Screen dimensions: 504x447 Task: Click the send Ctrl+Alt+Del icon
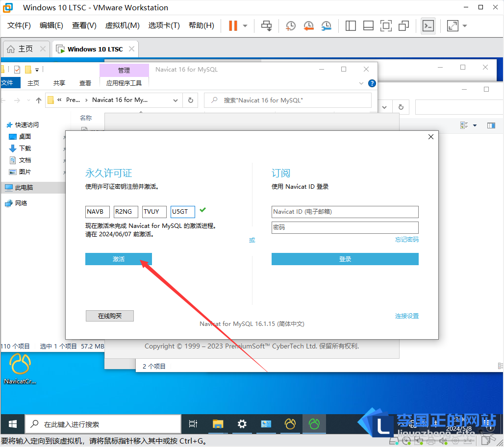[266, 25]
